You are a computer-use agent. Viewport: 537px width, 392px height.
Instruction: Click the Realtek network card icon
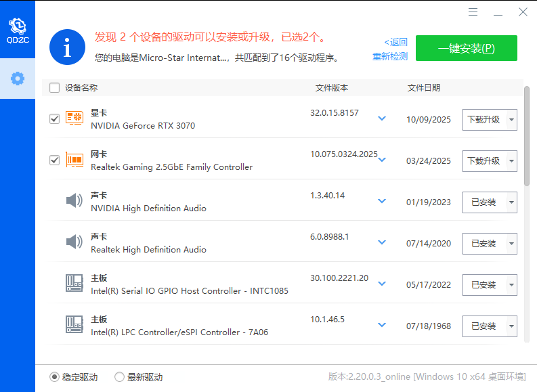[x=74, y=160]
